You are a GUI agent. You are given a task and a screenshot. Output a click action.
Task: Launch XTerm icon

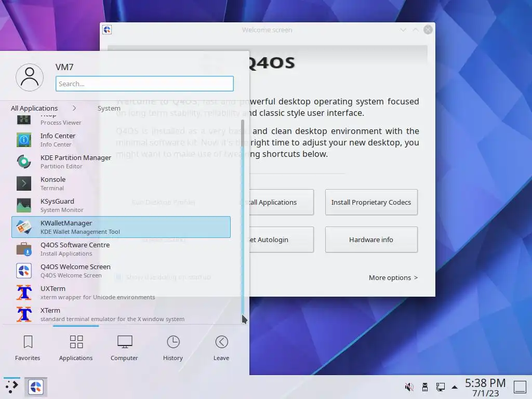pos(24,314)
